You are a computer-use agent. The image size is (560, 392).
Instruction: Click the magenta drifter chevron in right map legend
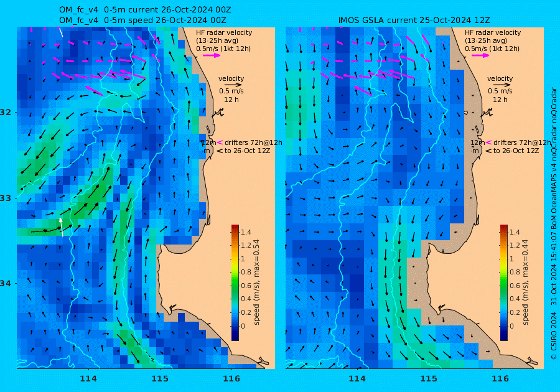point(488,142)
